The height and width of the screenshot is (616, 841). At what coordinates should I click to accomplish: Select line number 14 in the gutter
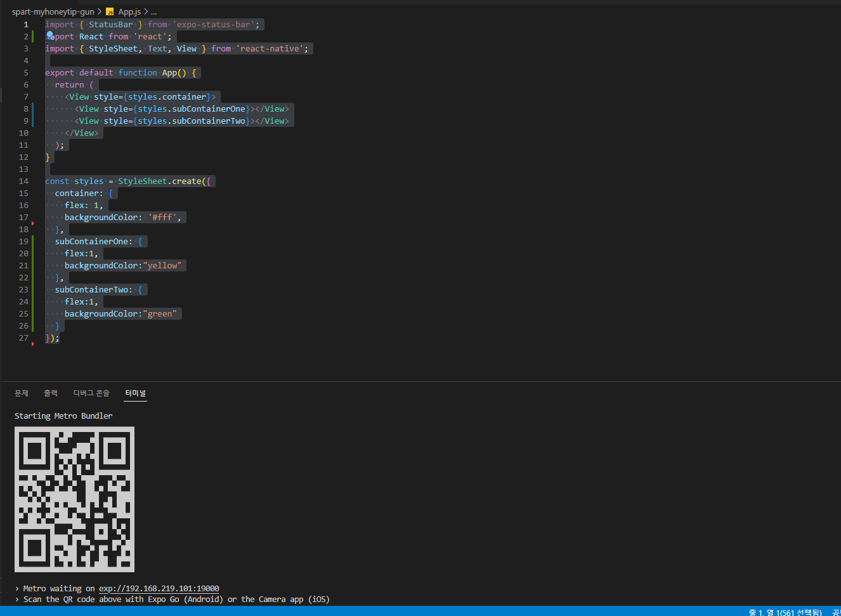pyautogui.click(x=23, y=181)
